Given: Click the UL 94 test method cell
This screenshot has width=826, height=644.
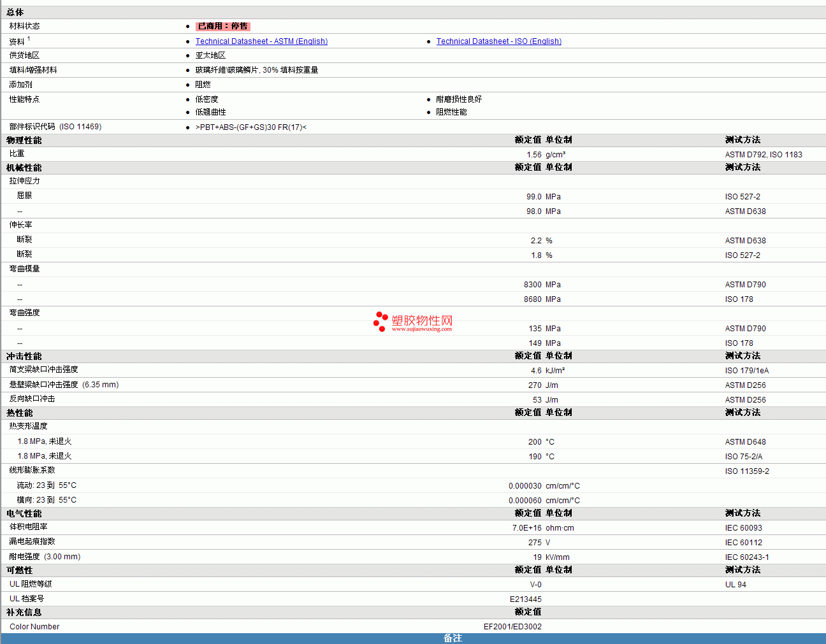Looking at the screenshot, I should tap(735, 585).
